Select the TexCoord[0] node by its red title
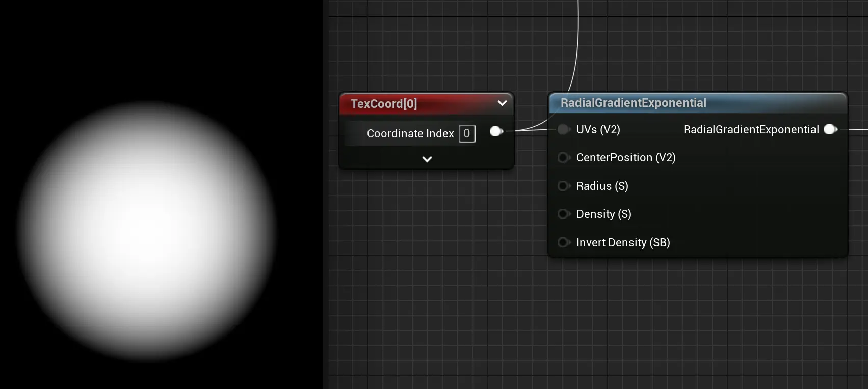Viewport: 868px width, 389px height. pyautogui.click(x=384, y=104)
